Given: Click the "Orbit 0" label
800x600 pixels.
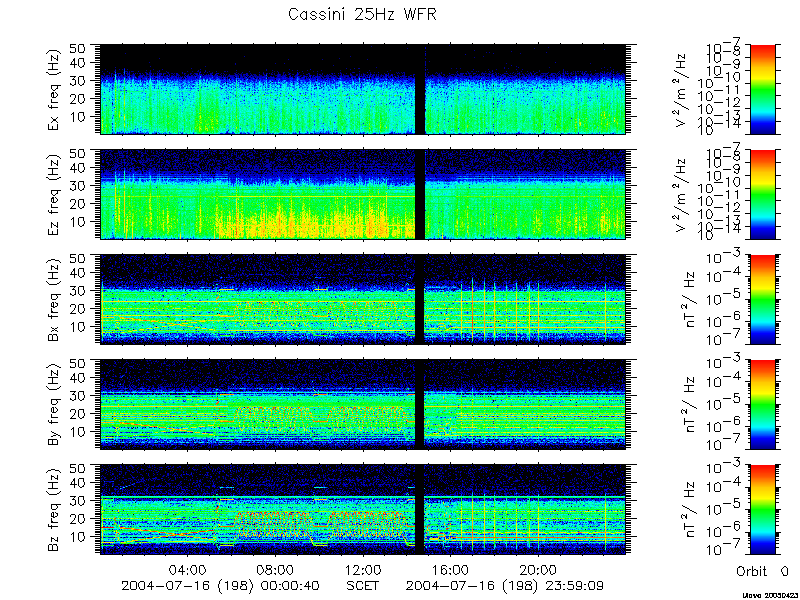Looking at the screenshot, I should point(762,570).
